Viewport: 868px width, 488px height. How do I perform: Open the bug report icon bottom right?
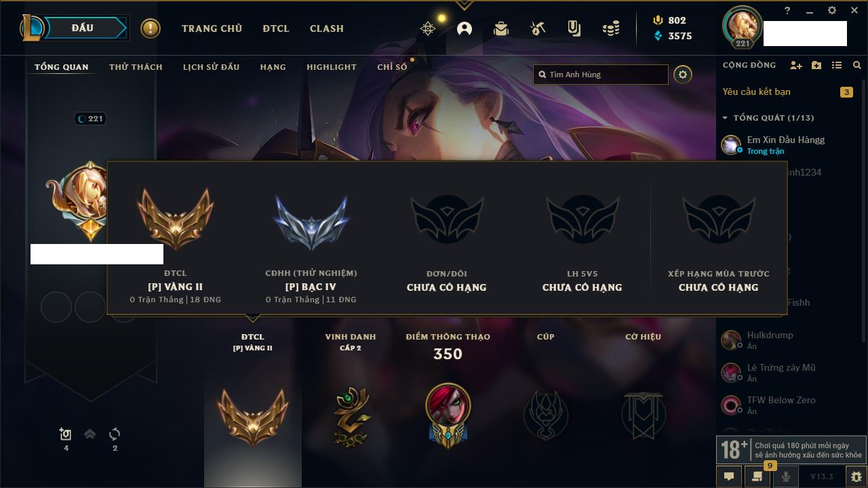tap(856, 476)
